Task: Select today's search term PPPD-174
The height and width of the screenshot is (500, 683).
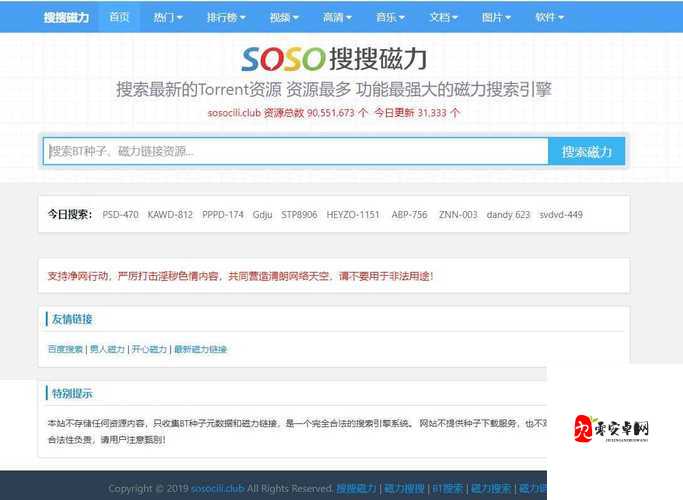Action: pos(223,215)
